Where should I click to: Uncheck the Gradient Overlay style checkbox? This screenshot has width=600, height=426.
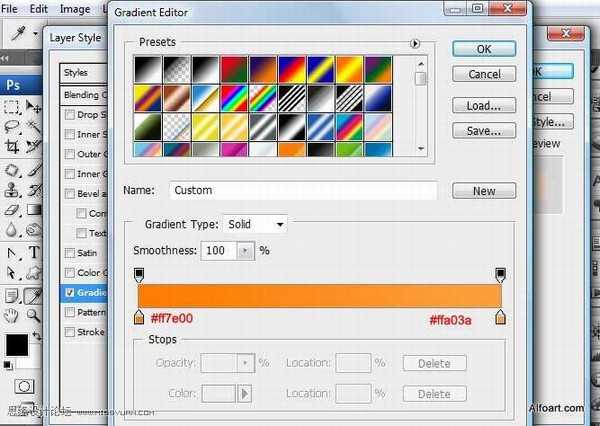point(70,292)
